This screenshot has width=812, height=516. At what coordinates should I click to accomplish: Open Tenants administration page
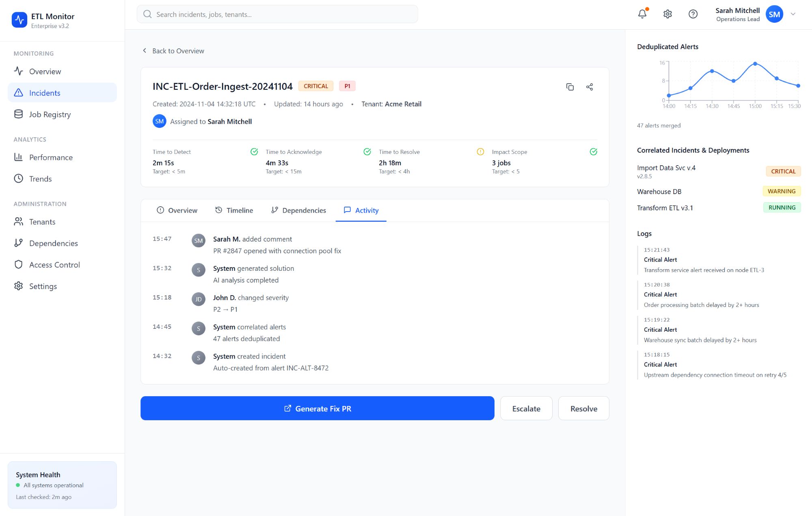coord(62,222)
